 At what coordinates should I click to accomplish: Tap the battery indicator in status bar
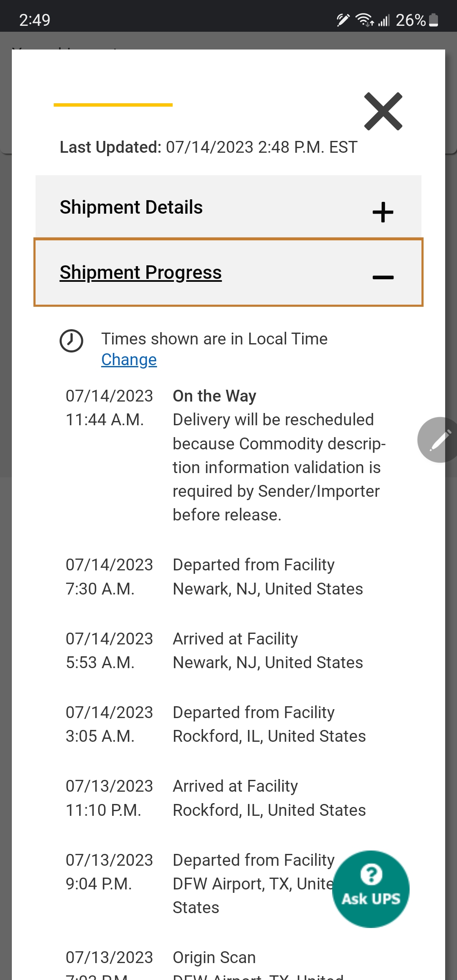pyautogui.click(x=433, y=20)
